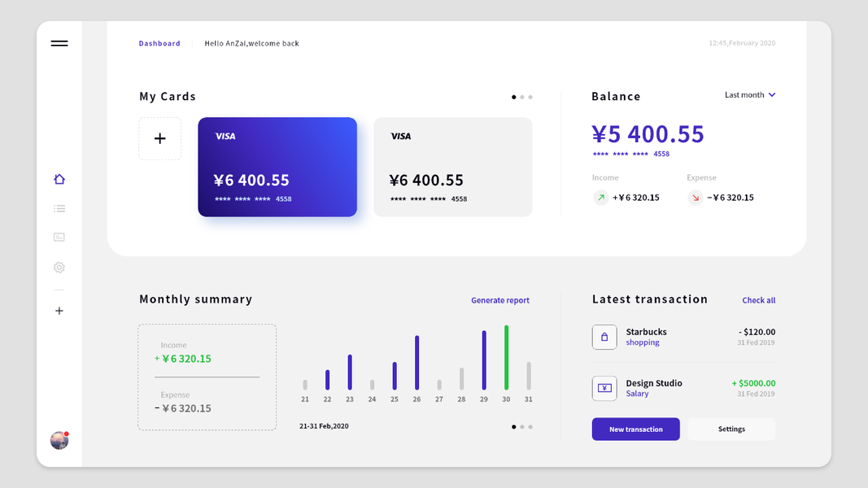Select the chart bar for day 26
The image size is (868, 488).
coord(417,363)
